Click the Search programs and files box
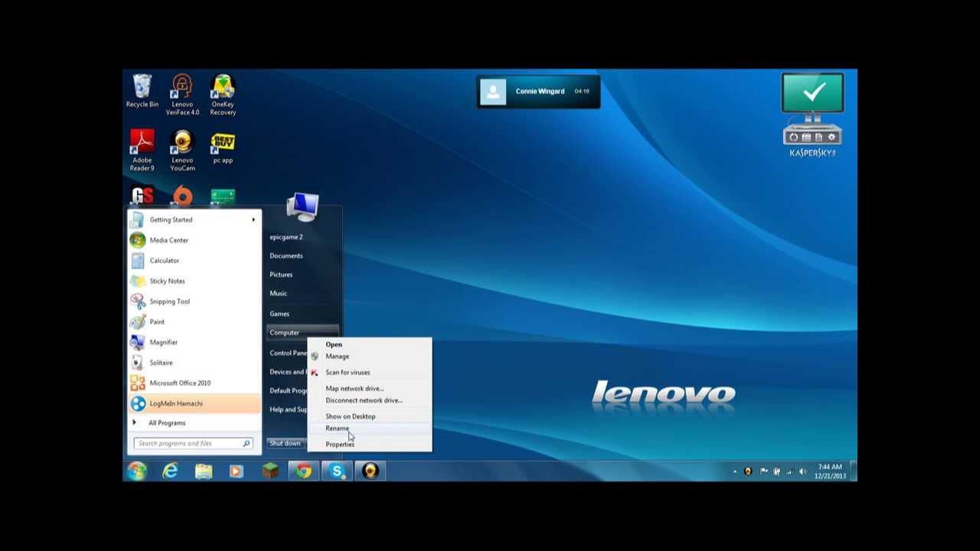Screen dimensions: 980x551 point(194,443)
